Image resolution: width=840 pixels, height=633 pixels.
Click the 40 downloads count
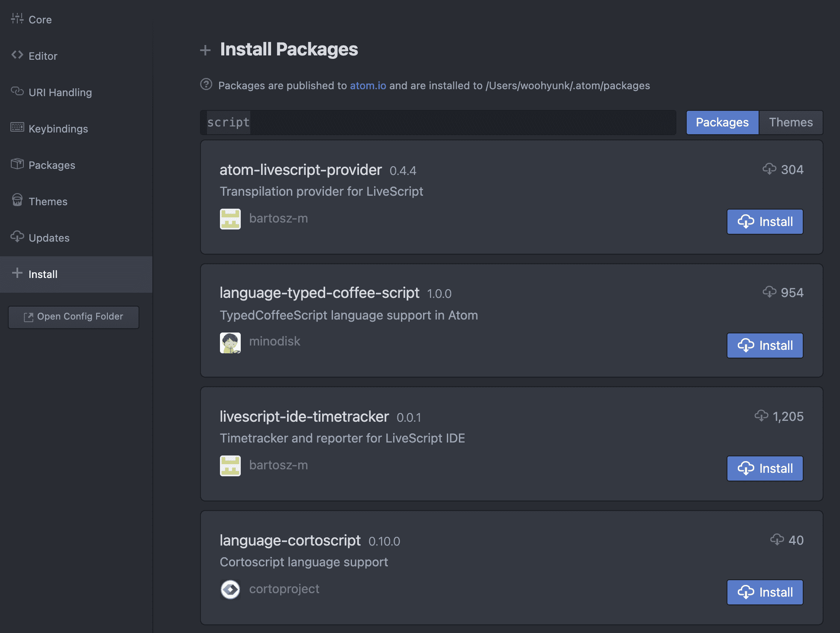(796, 540)
